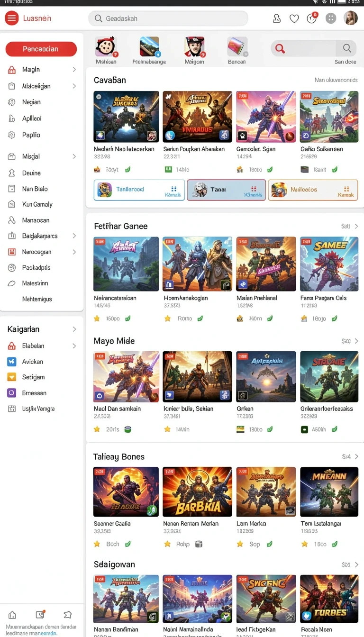Select Negian in the sidebar
364x637 pixels.
[31, 102]
